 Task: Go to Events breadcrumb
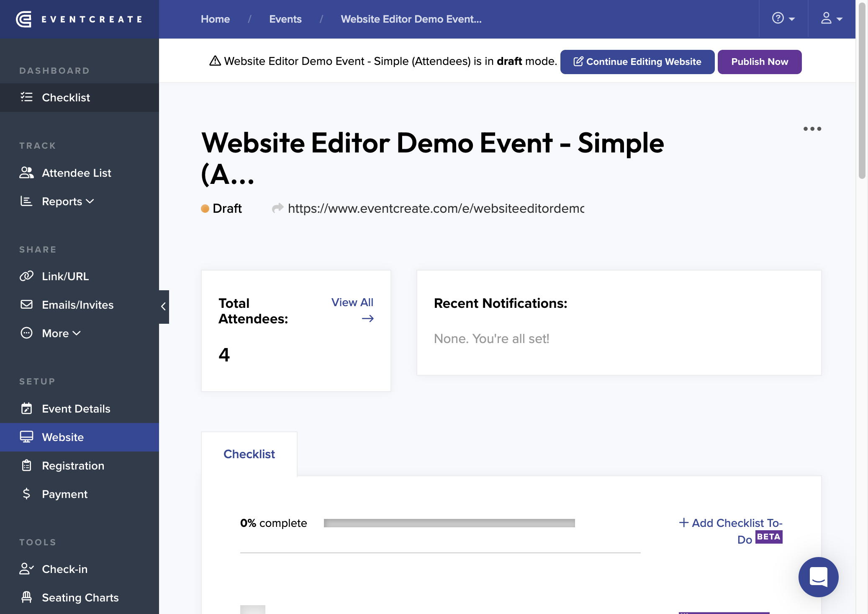pyautogui.click(x=285, y=19)
